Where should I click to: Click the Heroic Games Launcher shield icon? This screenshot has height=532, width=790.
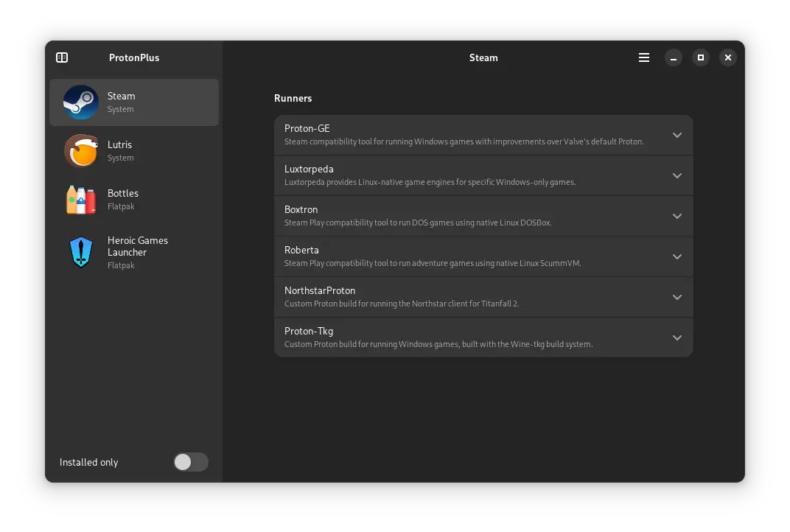[x=80, y=252]
